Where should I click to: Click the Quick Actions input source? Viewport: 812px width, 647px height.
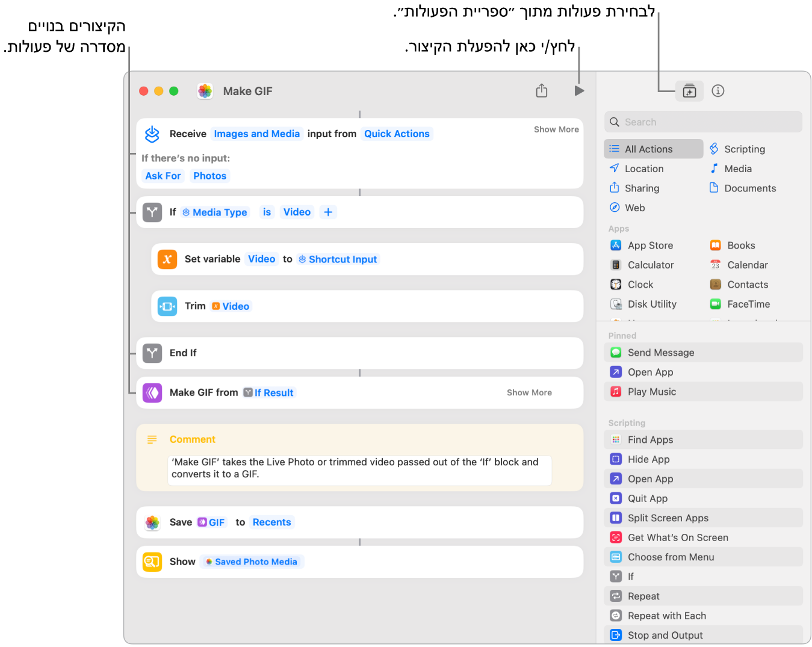click(x=397, y=134)
